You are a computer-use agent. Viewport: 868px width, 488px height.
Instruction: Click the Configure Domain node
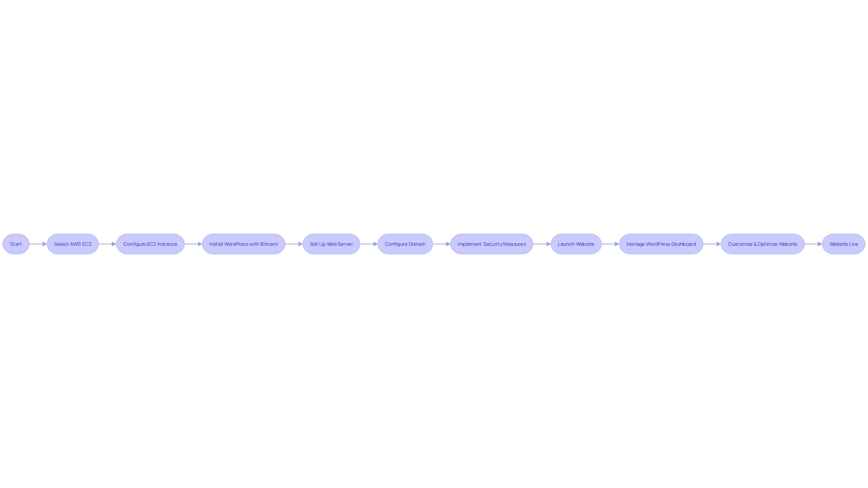pos(405,244)
